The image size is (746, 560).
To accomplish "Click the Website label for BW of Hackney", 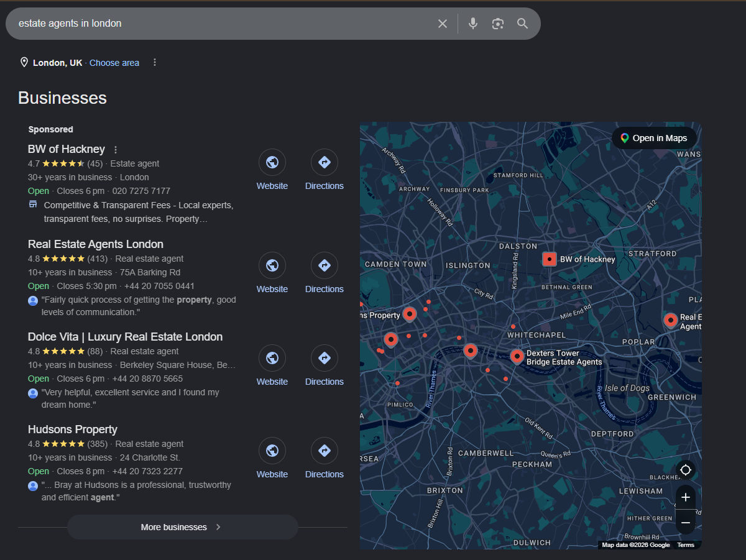I will [x=272, y=186].
